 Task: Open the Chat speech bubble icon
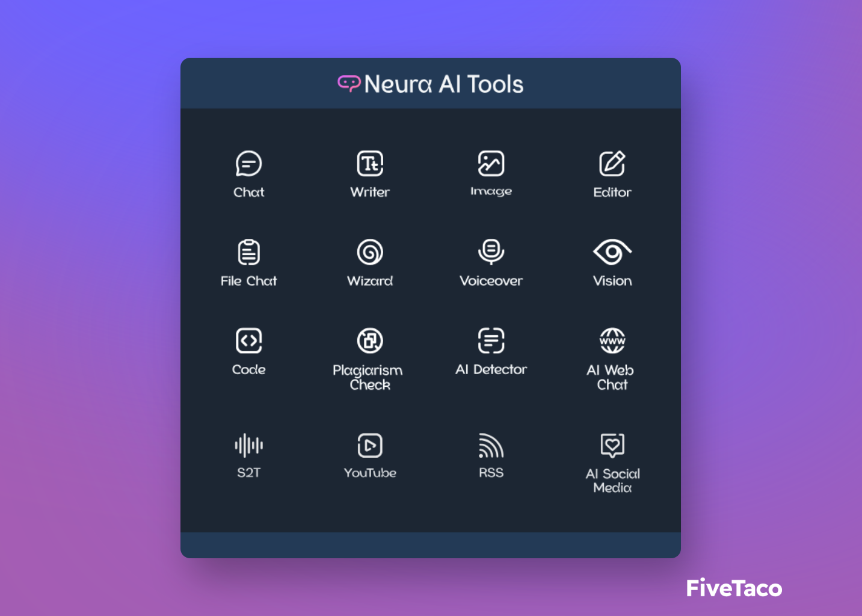point(248,164)
